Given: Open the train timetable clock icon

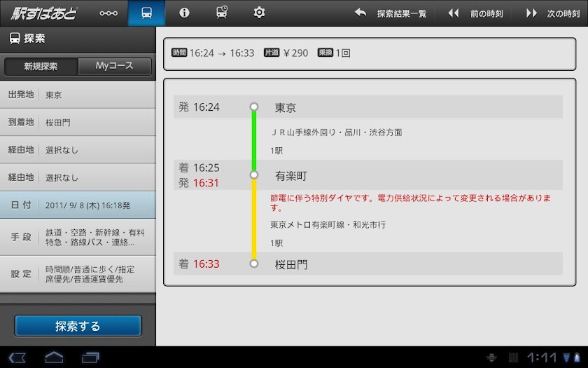Looking at the screenshot, I should pyautogui.click(x=222, y=13).
